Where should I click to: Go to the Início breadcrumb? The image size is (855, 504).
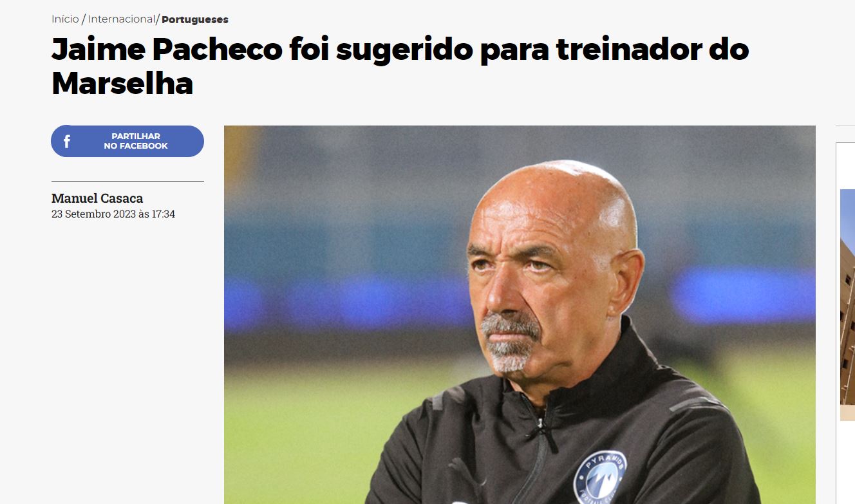[x=65, y=19]
